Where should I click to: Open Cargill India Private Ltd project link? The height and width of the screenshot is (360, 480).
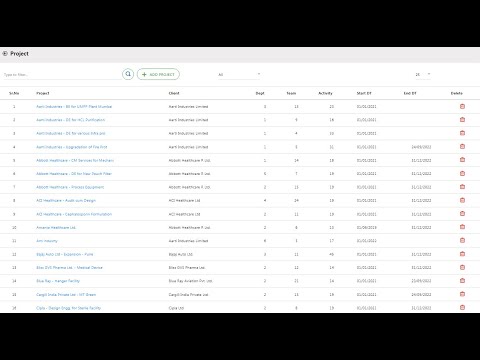(66, 294)
